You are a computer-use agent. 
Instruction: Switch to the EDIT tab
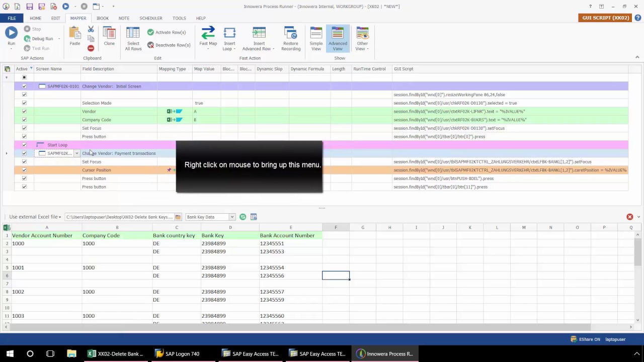pos(55,18)
